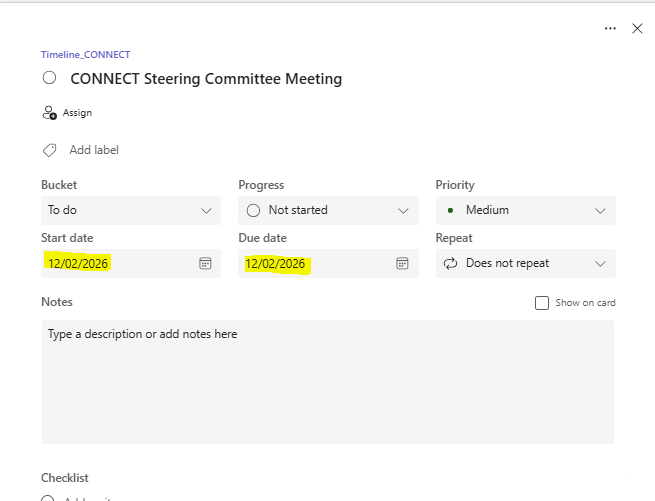Edit the task title text
The width and height of the screenshot is (655, 501).
coord(206,78)
